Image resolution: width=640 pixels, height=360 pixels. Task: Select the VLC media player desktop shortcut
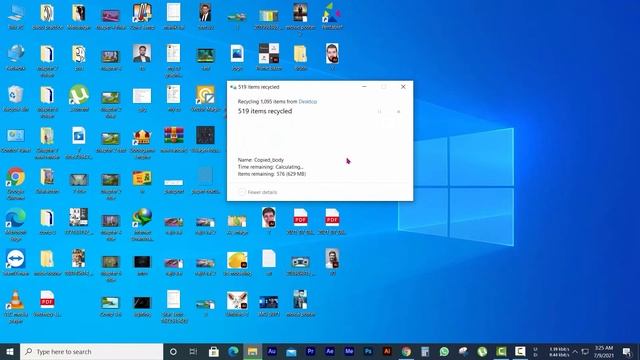point(16,306)
